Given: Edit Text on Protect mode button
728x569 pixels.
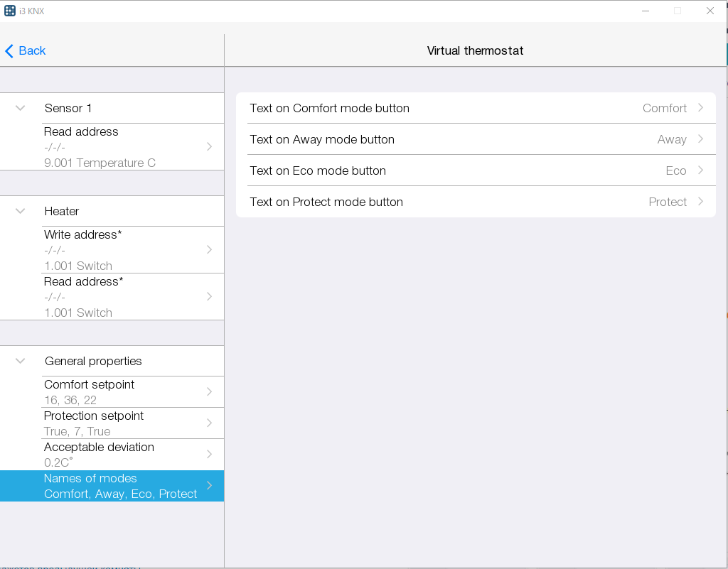Looking at the screenshot, I should coord(475,202).
